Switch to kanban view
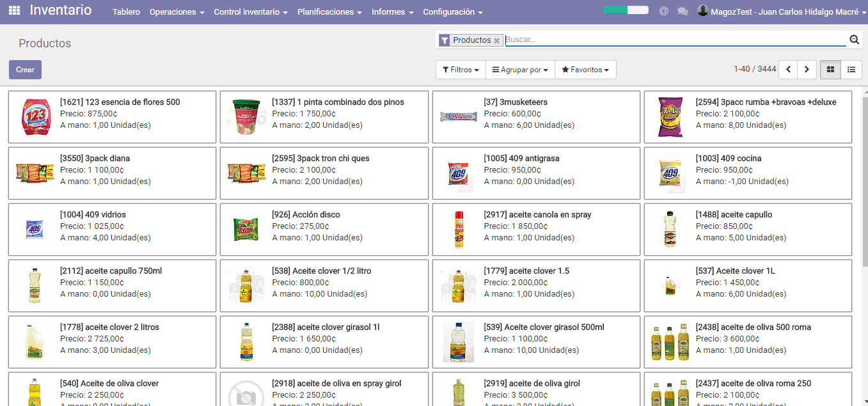The image size is (868, 406). coord(831,70)
